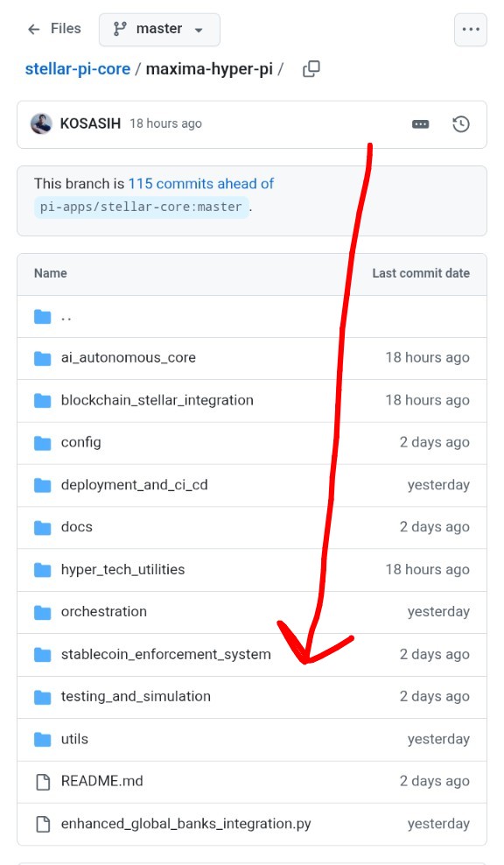Click the blockchain_stellar_integration folder icon
This screenshot has height=865, width=504.
(43, 400)
